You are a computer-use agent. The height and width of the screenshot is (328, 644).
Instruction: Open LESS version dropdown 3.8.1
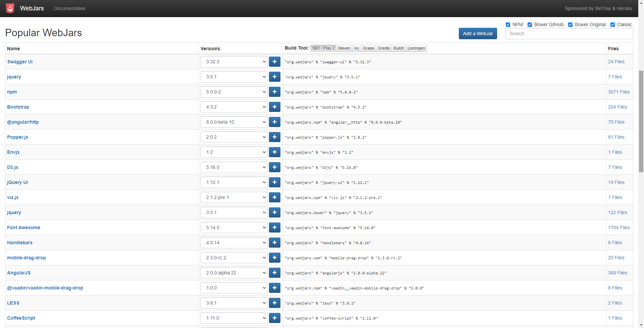point(234,303)
